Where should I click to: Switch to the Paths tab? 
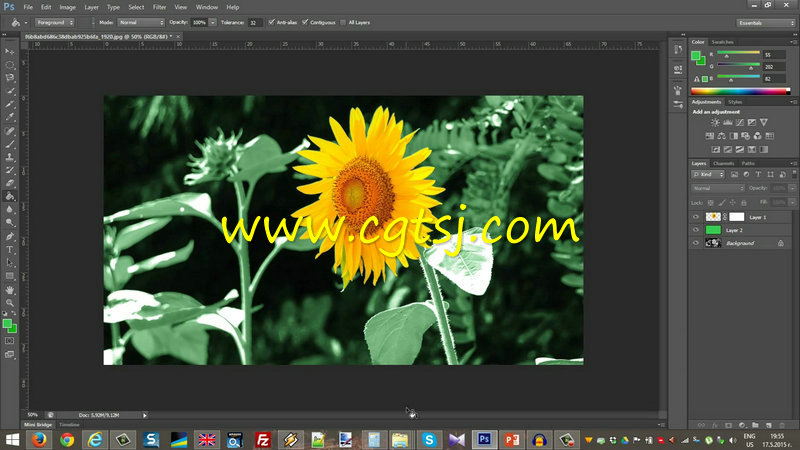pos(748,163)
